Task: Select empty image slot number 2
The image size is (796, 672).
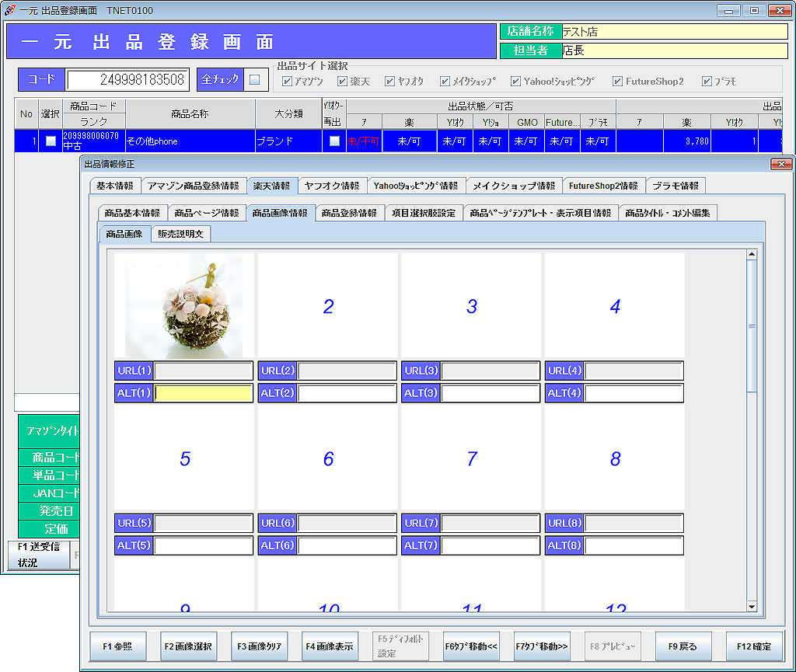Action: pos(327,306)
